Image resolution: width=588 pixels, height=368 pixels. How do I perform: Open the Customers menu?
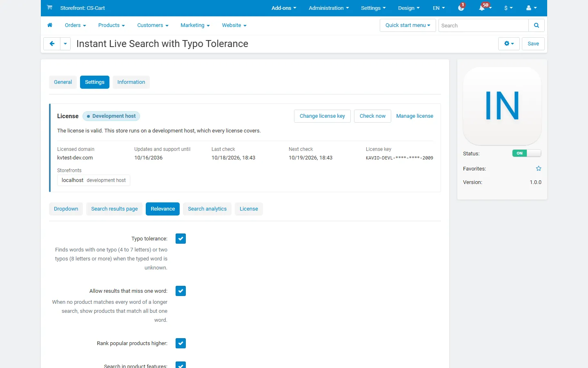[153, 25]
